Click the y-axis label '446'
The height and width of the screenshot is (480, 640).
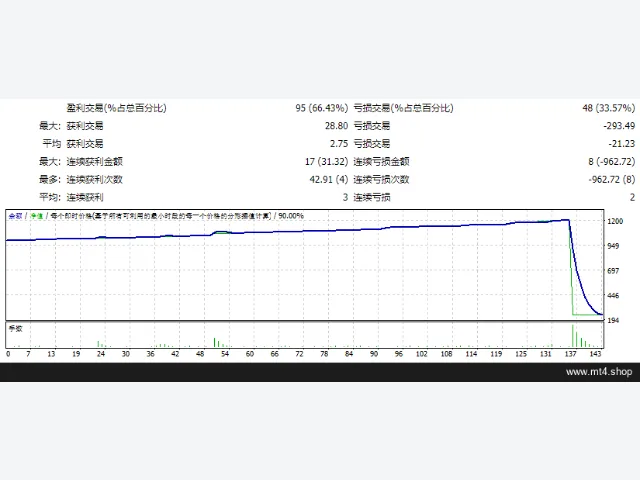(613, 296)
